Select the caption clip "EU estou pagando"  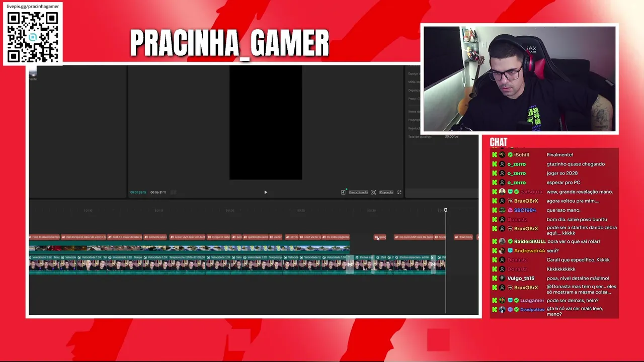pos(336,237)
